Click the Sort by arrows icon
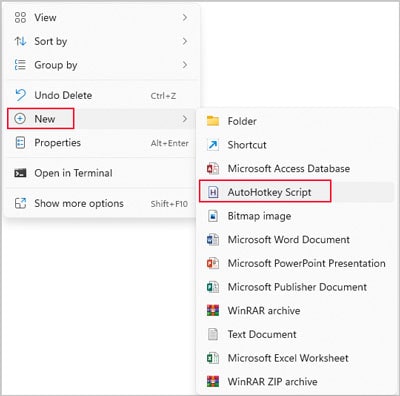This screenshot has width=400, height=396. click(20, 41)
